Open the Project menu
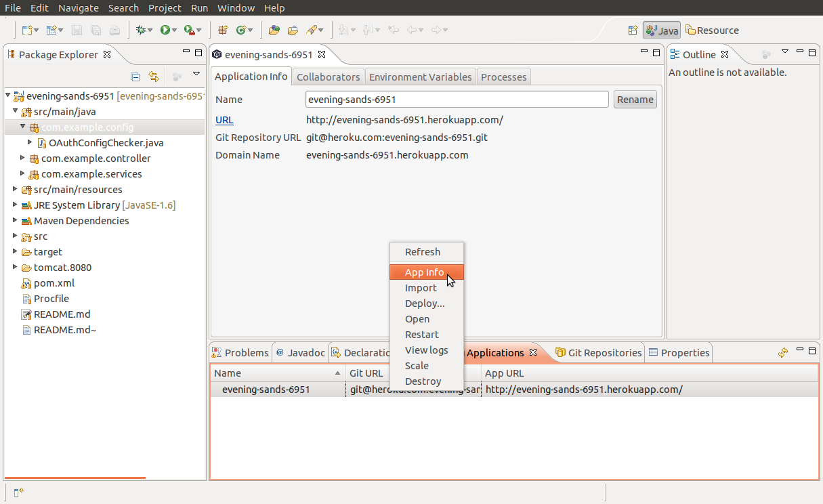 165,8
